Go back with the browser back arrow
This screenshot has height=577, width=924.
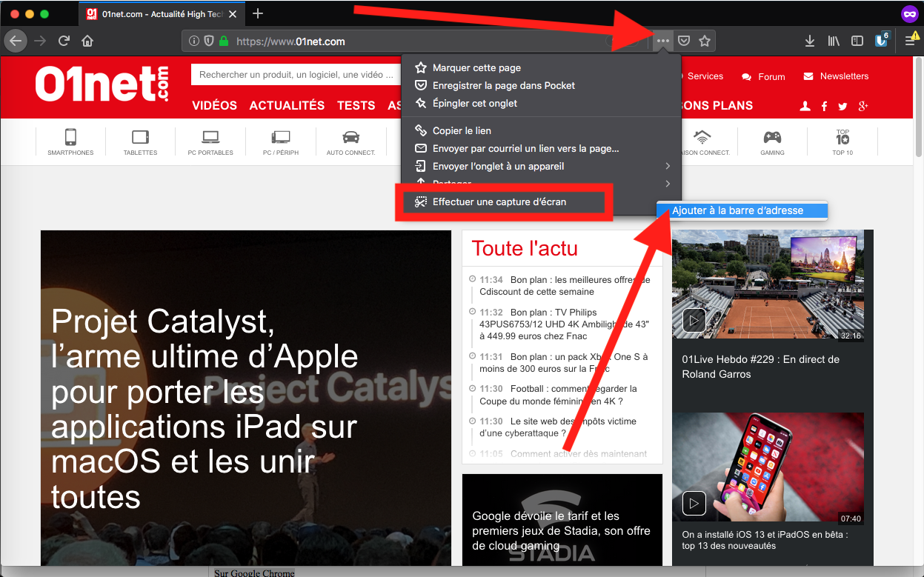(x=16, y=41)
